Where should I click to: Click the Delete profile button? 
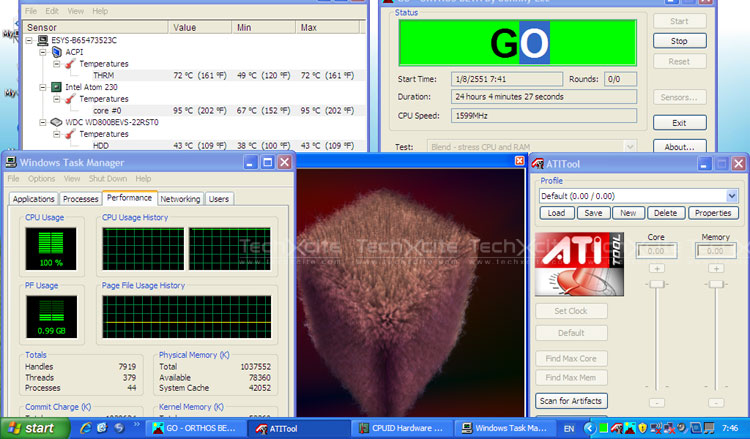coord(665,213)
